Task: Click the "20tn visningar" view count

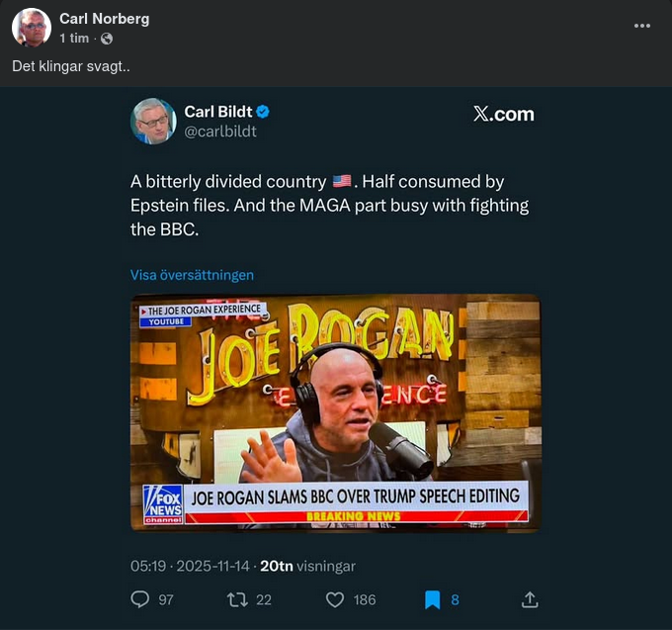Action: point(307,567)
